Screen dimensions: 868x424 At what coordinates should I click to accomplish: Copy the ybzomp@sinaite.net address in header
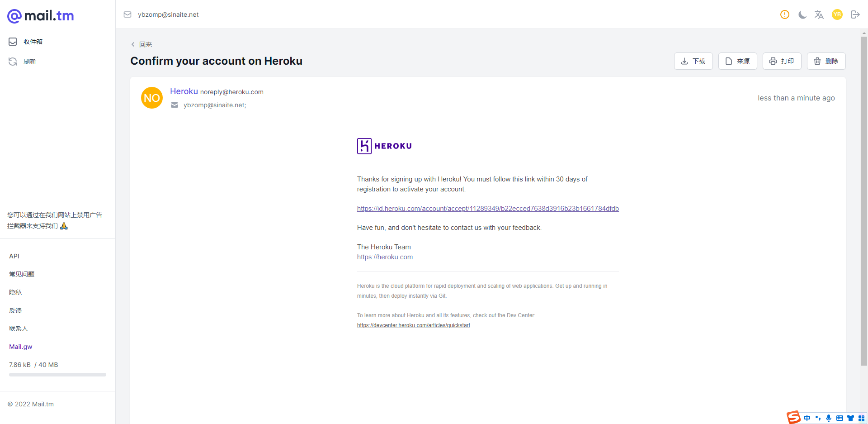168,14
